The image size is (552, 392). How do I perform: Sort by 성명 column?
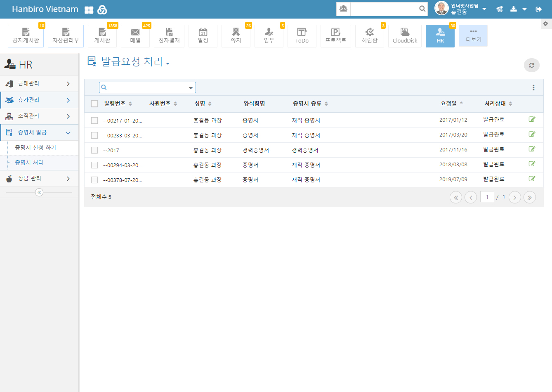pos(203,104)
